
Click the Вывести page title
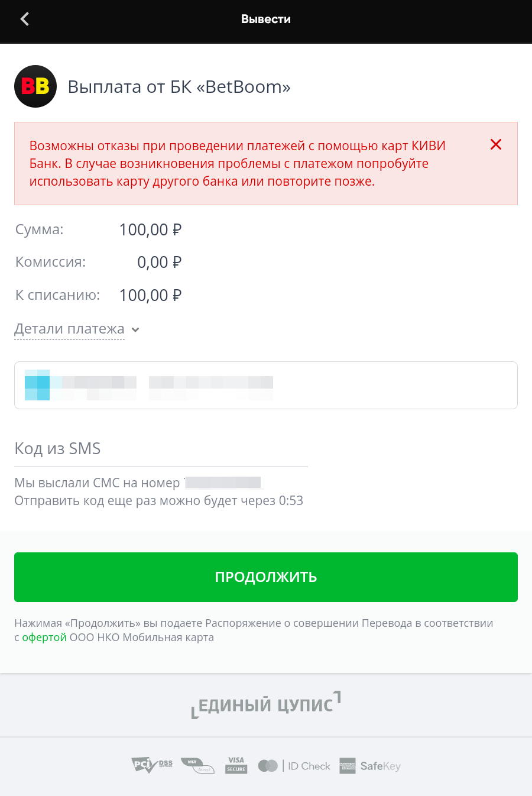(266, 20)
